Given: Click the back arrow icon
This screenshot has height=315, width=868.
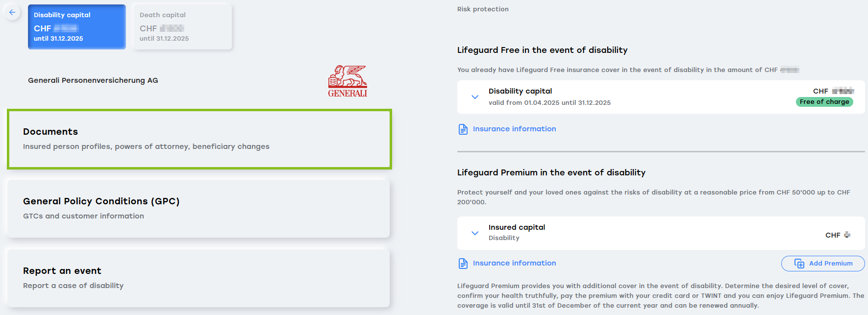Looking at the screenshot, I should 12,12.
